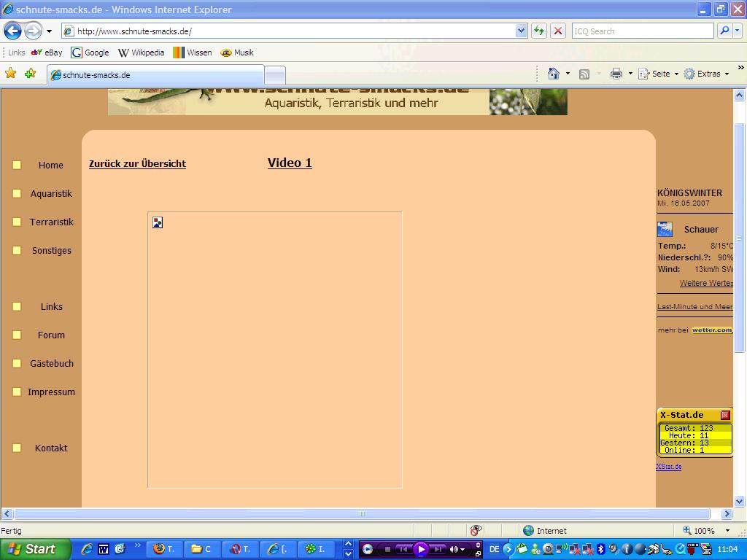The height and width of the screenshot is (560, 747).
Task: Expand the address bar URL dropdown
Action: [521, 31]
